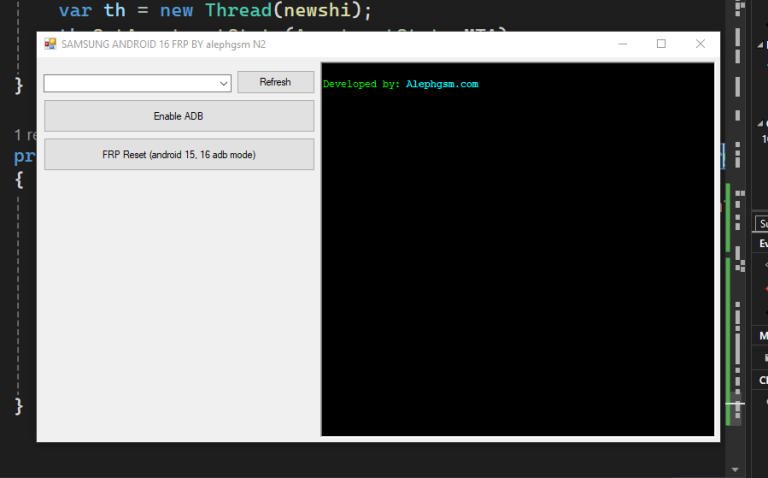Viewport: 768px width, 478px height.
Task: Click inside the empty device combo box field
Action: tap(130, 83)
